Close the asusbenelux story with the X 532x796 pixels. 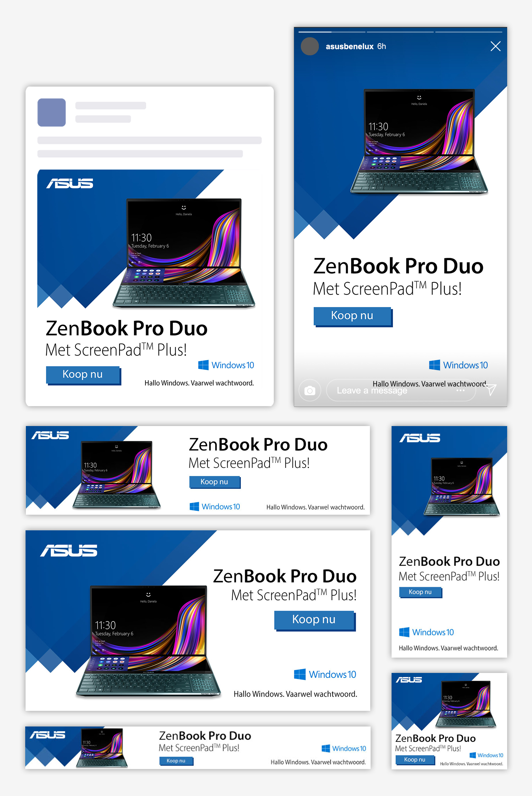pos(495,46)
